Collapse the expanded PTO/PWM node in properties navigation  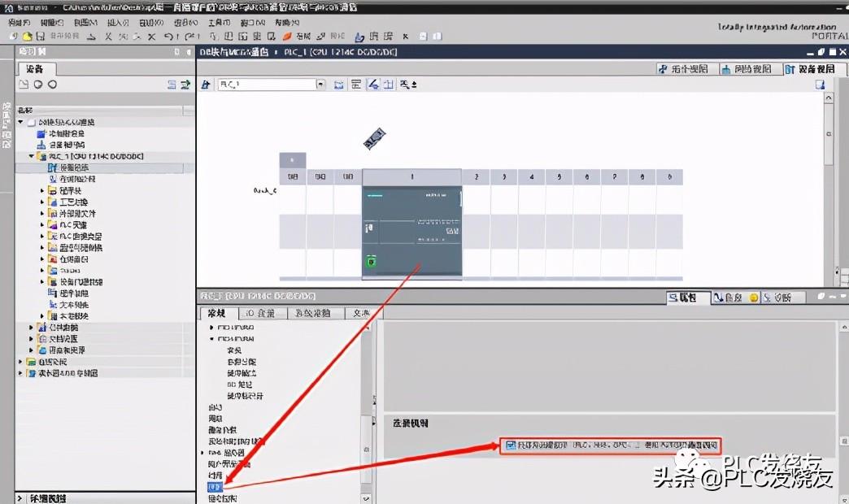pos(211,339)
